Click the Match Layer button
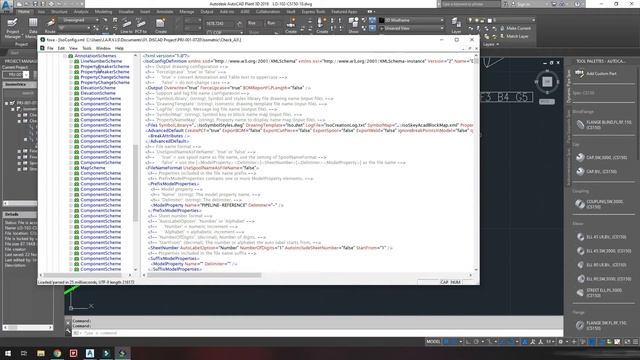The image size is (640, 360). point(514,36)
